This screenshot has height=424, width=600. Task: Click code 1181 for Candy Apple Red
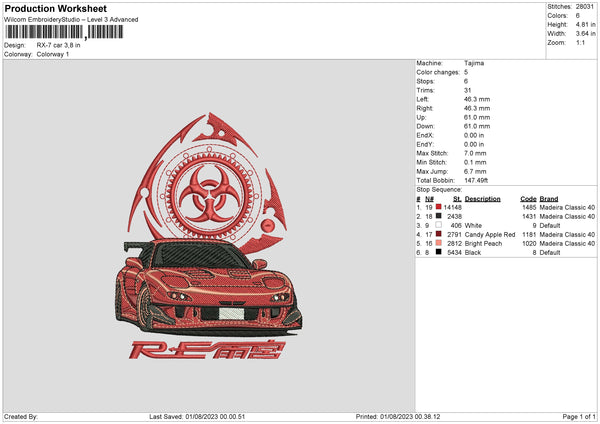(x=529, y=235)
